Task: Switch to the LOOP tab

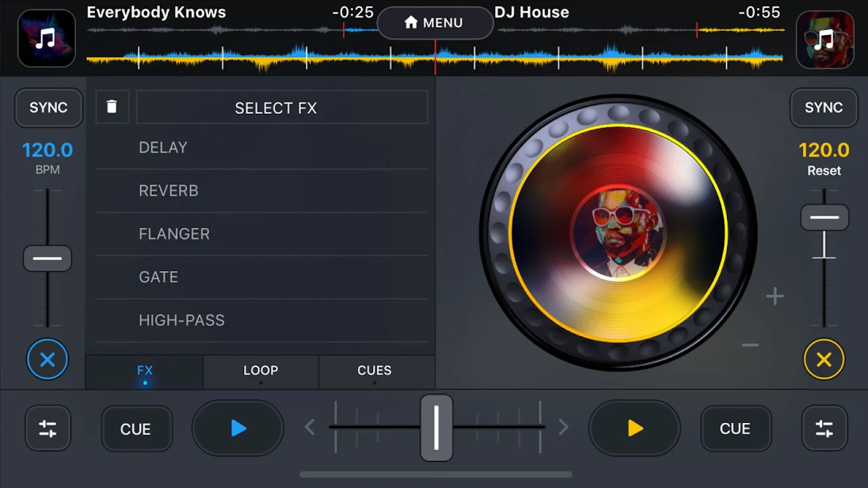Action: [261, 371]
